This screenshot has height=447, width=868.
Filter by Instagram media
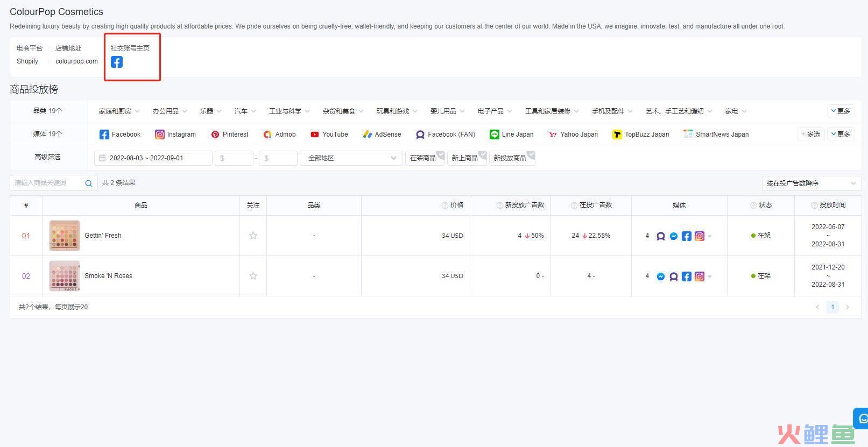tap(175, 134)
